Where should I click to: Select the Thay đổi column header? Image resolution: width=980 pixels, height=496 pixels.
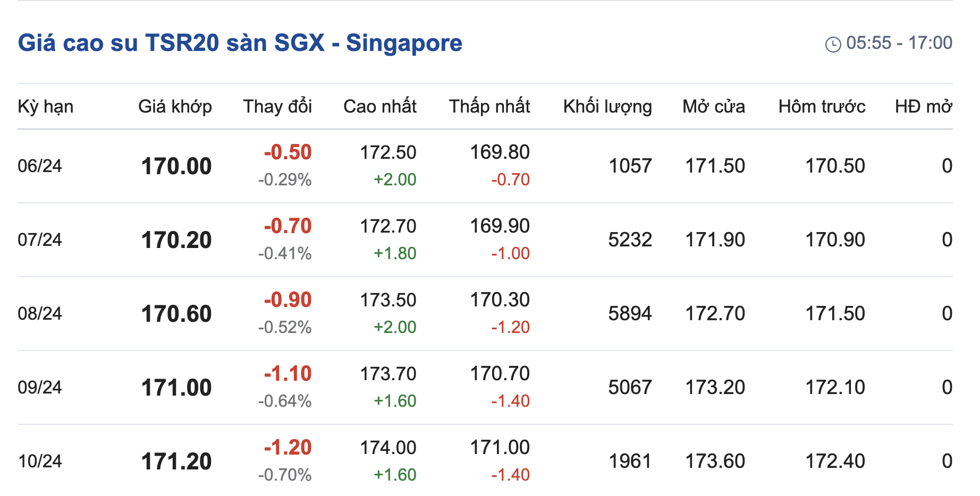pos(277,107)
